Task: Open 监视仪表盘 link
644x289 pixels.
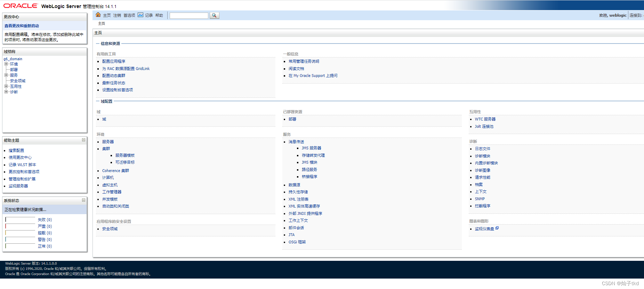Action: pos(484,229)
